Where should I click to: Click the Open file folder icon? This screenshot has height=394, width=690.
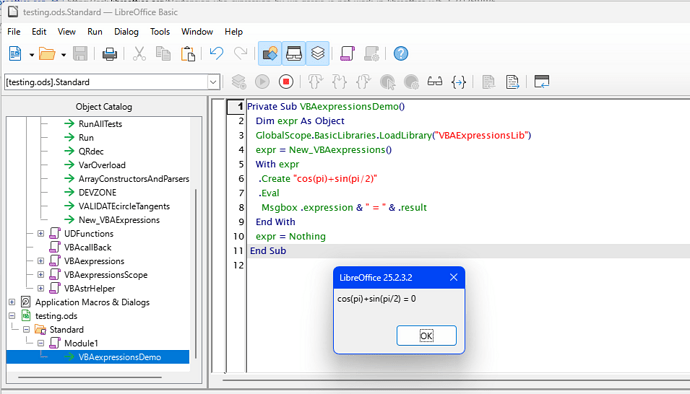coord(47,54)
